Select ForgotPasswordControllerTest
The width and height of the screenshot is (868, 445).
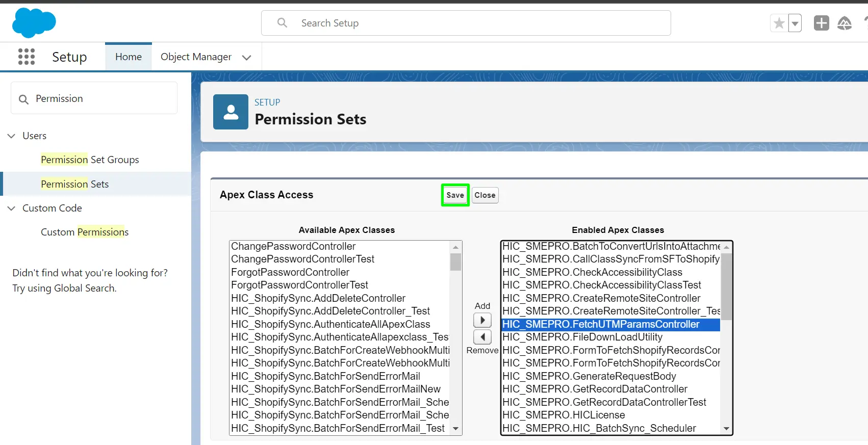[340, 285]
